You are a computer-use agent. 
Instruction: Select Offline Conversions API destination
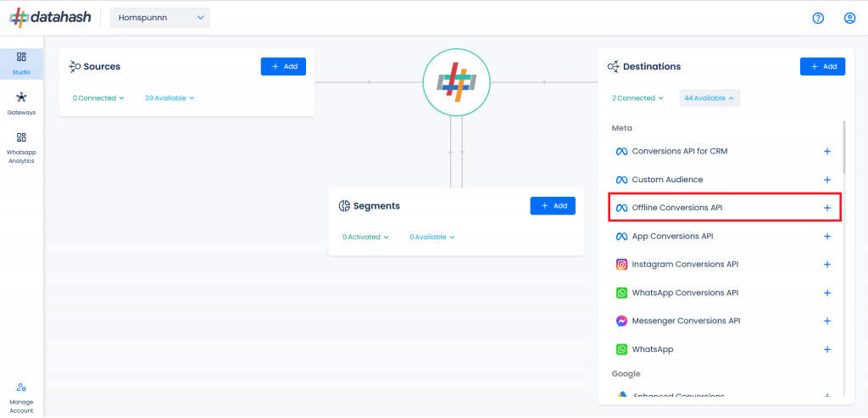[x=724, y=208]
